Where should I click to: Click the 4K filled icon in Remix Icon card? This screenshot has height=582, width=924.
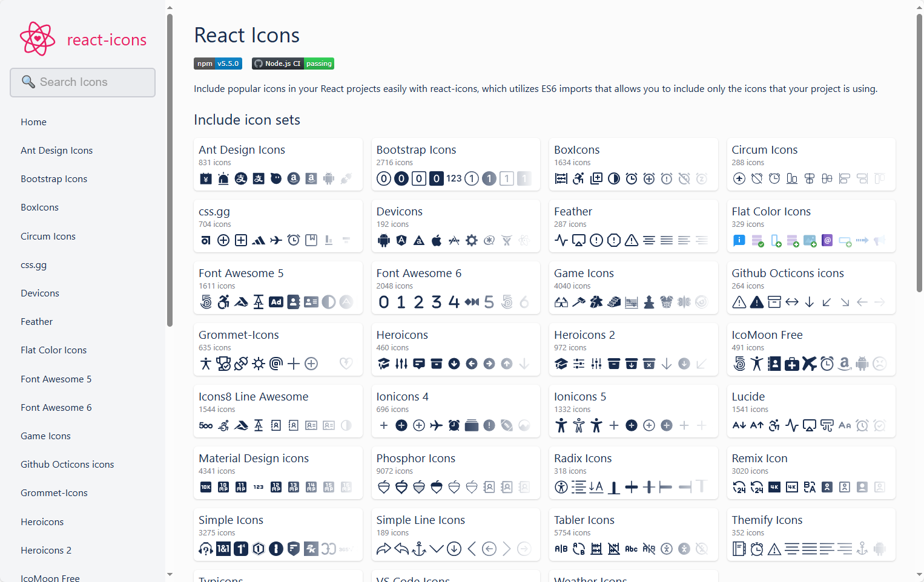(774, 487)
